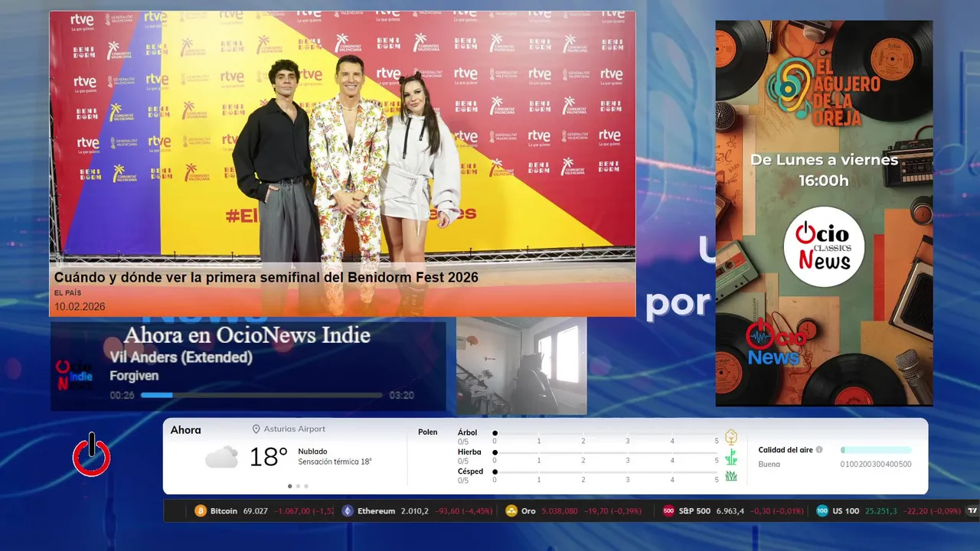The width and height of the screenshot is (980, 551).
Task: Click the Césped pollen level slider
Action: click(606, 472)
